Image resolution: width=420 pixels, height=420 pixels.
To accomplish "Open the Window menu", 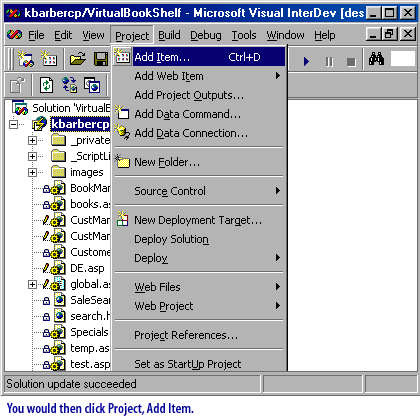I will tap(285, 35).
